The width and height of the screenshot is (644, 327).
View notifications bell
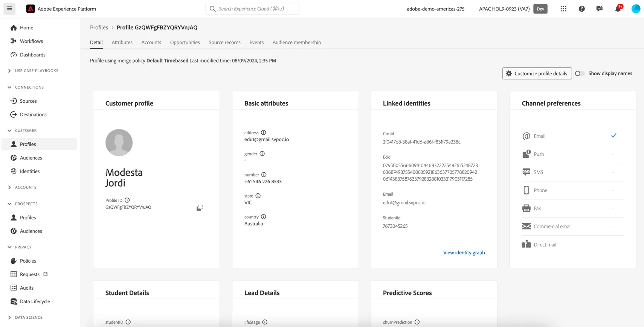click(618, 9)
